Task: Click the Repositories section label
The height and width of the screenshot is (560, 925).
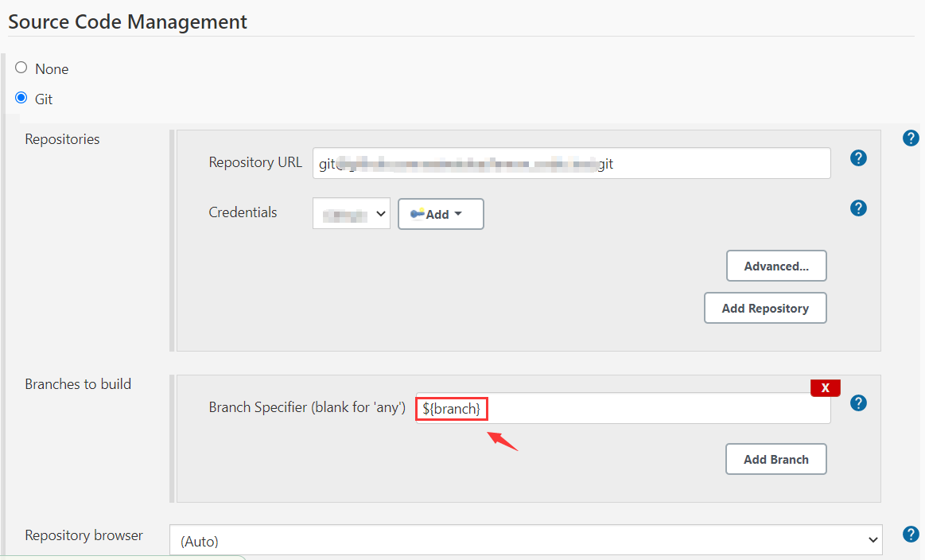Action: coord(62,139)
